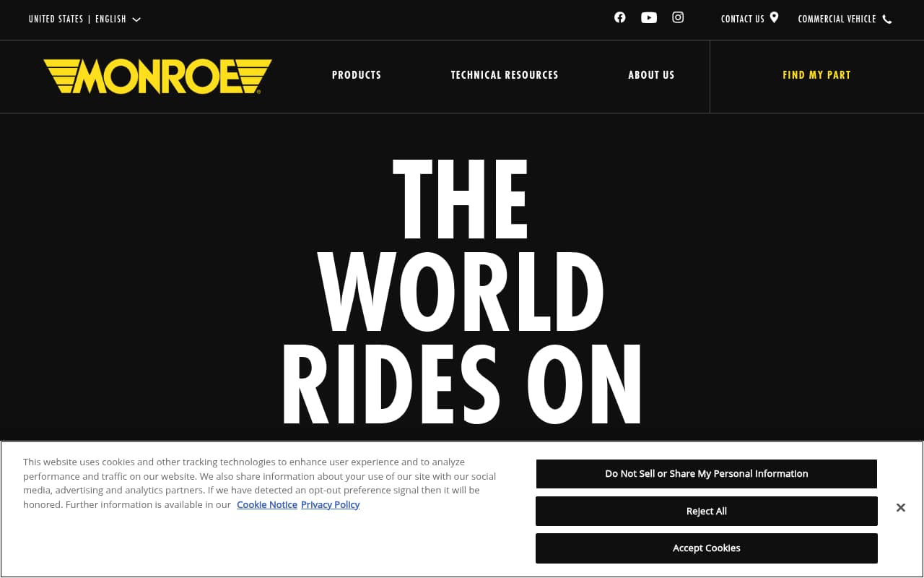The width and height of the screenshot is (924, 578).
Task: Dismiss the cookie banner with the X
Action: click(x=900, y=507)
